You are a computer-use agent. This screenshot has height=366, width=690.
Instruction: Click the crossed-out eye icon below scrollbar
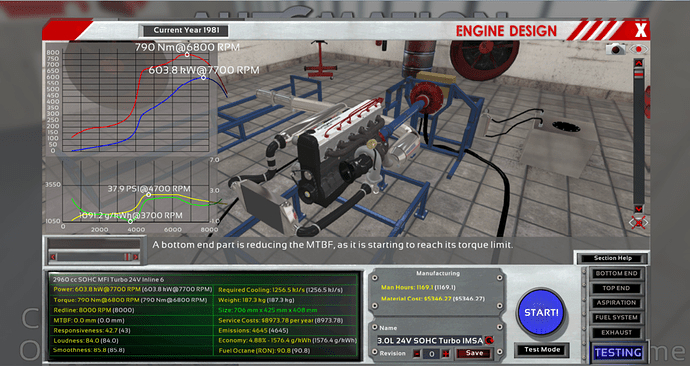point(638,223)
